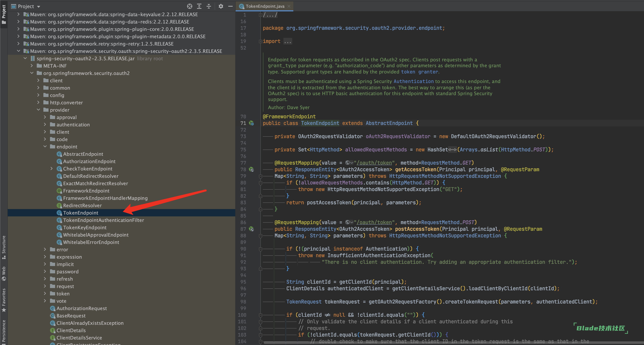
Task: Collapse the spring-security-oauth2-2.3.5.RELEASE.jar node
Action: point(25,58)
